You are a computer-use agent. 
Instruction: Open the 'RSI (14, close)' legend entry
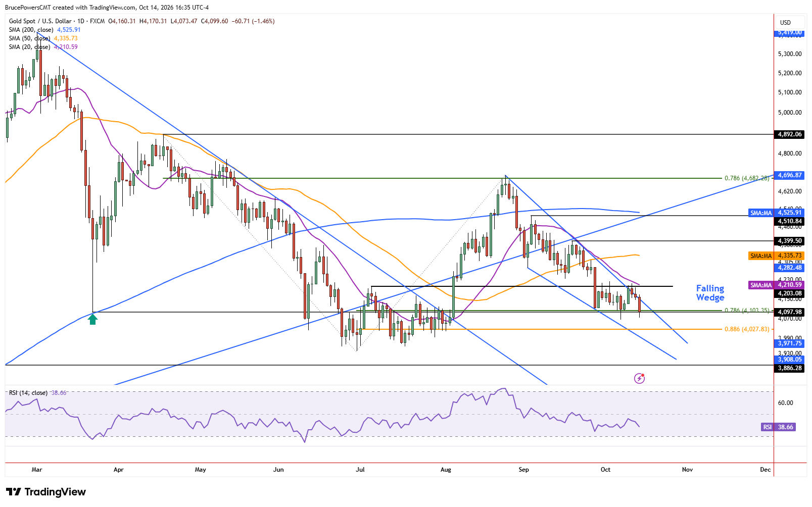(28, 393)
